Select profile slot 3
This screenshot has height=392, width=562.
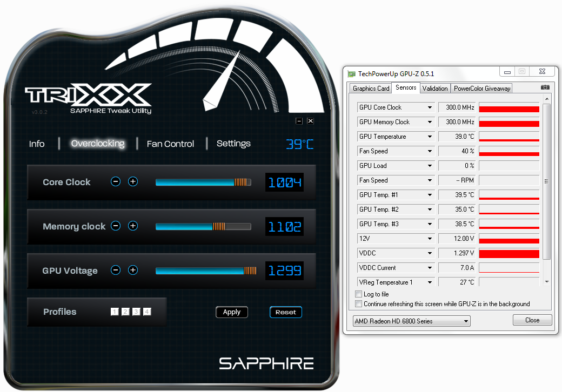(x=136, y=312)
